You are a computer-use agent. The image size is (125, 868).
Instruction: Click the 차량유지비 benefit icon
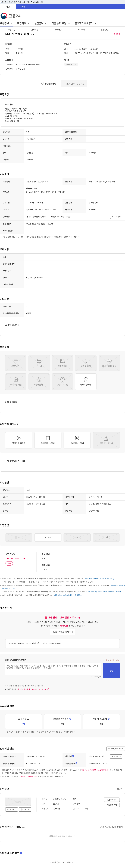tap(63, 363)
